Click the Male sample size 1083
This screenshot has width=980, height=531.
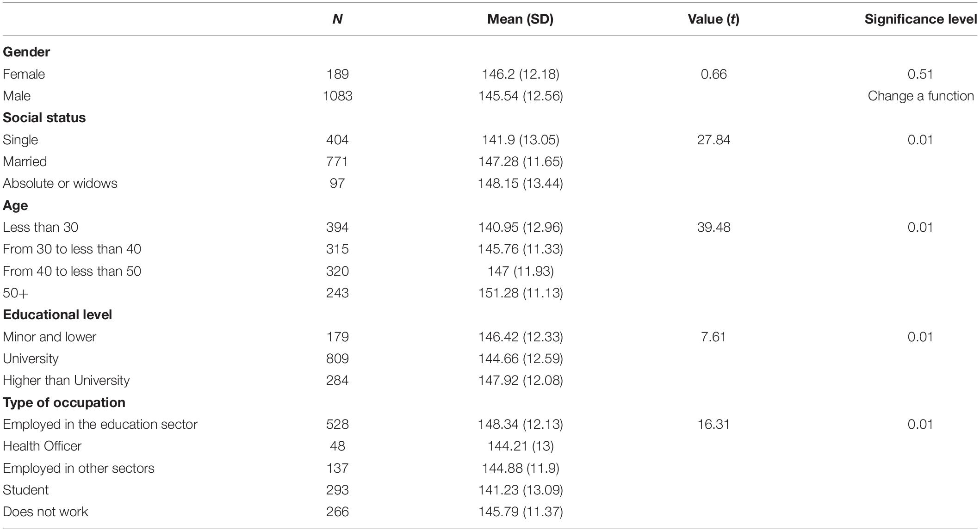(x=338, y=96)
